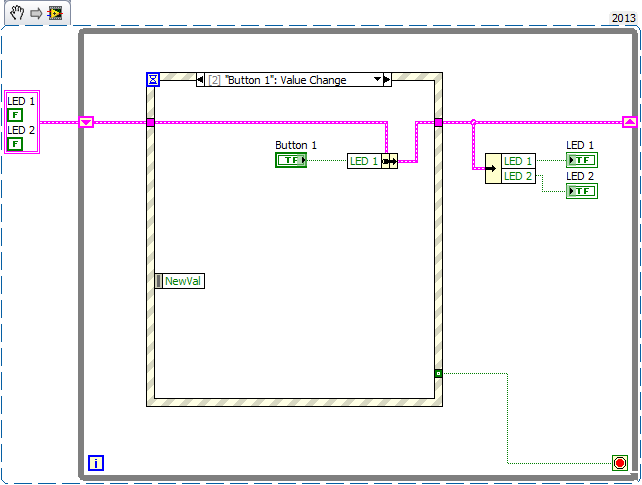
Task: Select the "Button 1": Value Change label
Action: pos(285,80)
